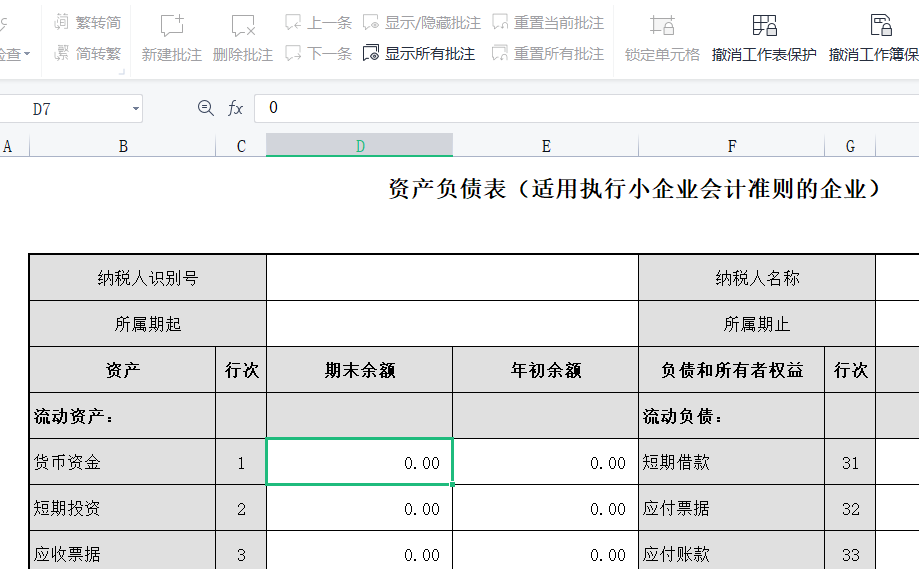Click the 短期投资 cell
919x569 pixels.
point(122,508)
